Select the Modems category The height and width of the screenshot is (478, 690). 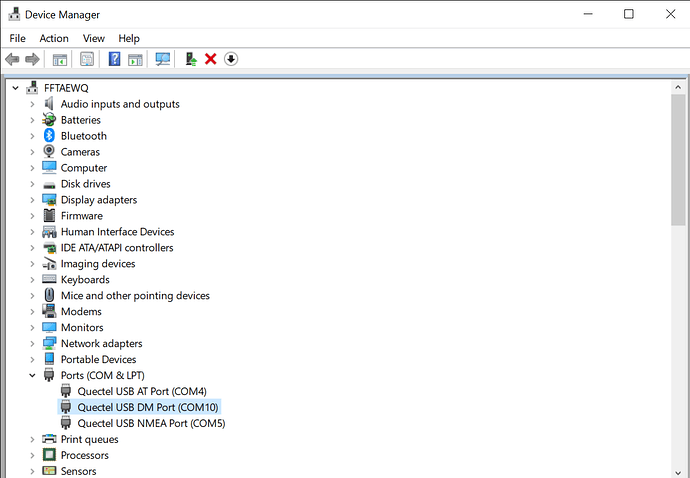[81, 312]
